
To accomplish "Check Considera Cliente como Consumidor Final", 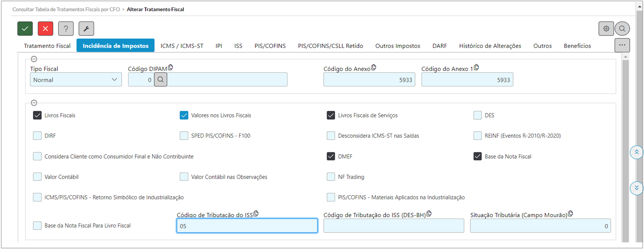I will pyautogui.click(x=37, y=156).
